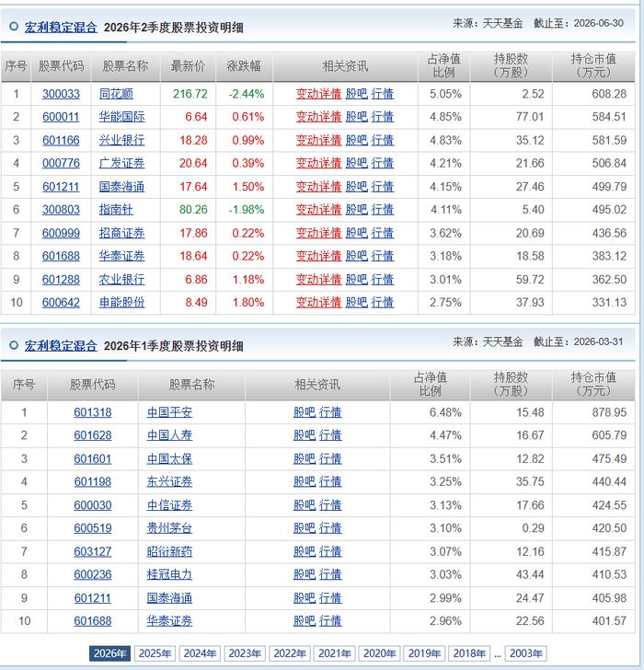Screen dimensions: 644x670
Task: Switch to the 2021年 year tab
Action: 334,653
